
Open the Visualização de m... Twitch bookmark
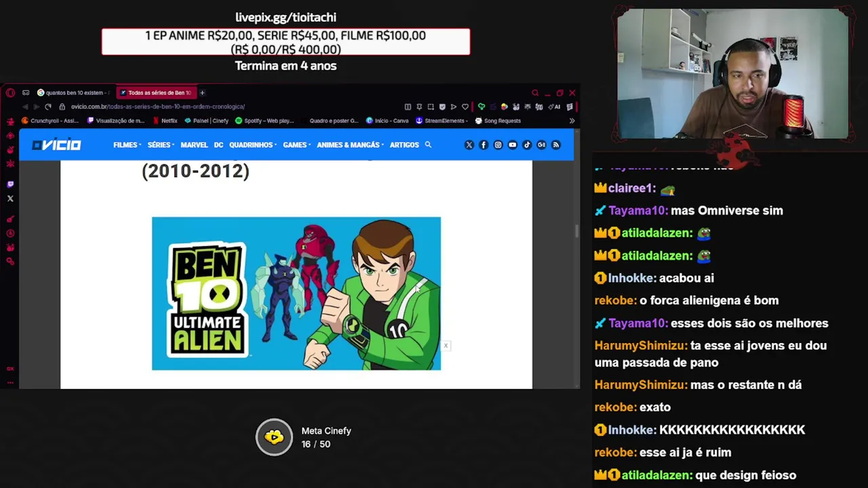[x=116, y=121]
